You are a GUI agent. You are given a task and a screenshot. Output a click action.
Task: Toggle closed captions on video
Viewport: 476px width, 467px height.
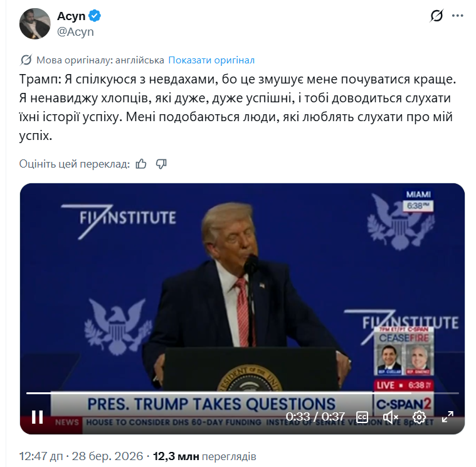(x=362, y=417)
